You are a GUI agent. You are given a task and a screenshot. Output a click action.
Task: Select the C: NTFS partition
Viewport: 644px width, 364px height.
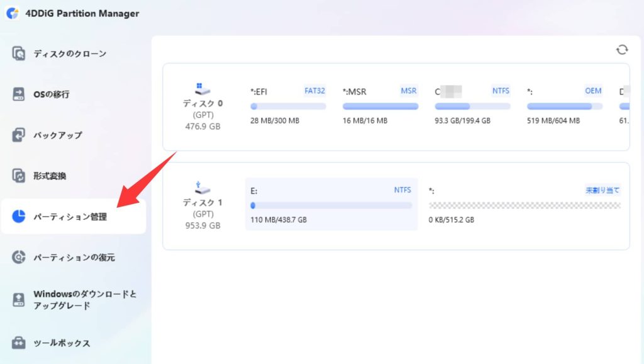(472, 105)
